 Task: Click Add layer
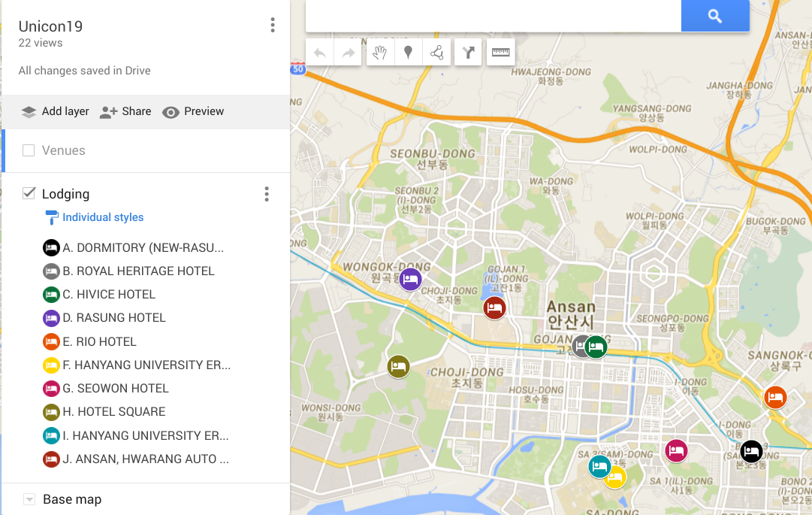[55, 111]
